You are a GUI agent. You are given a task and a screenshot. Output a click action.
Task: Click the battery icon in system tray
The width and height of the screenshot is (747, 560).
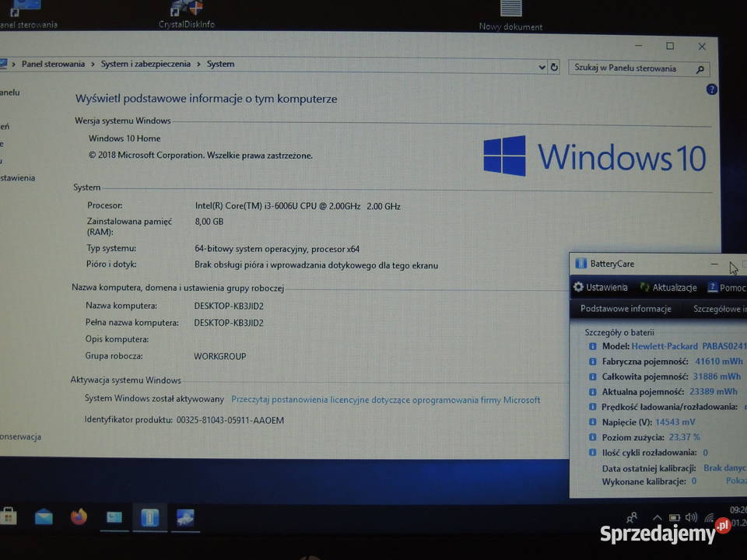pos(674,518)
